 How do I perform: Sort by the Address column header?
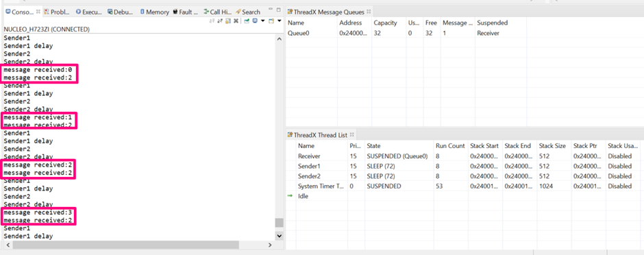[x=354, y=23]
